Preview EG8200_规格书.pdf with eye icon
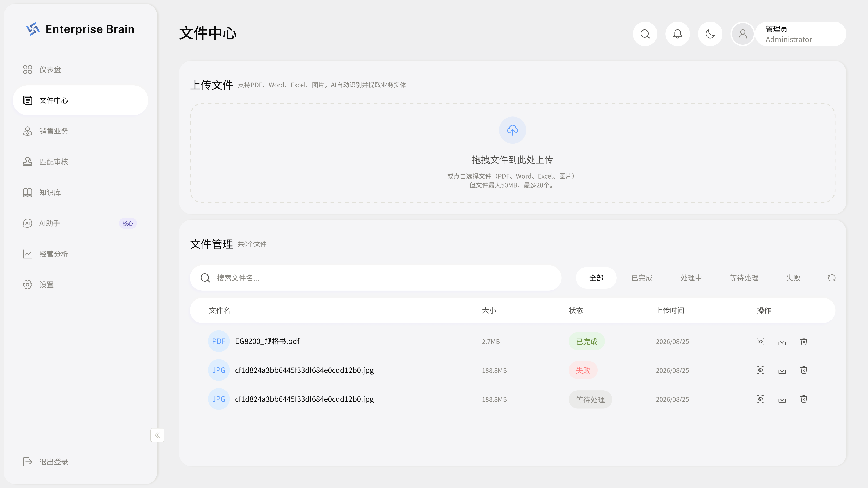This screenshot has width=868, height=488. point(760,341)
